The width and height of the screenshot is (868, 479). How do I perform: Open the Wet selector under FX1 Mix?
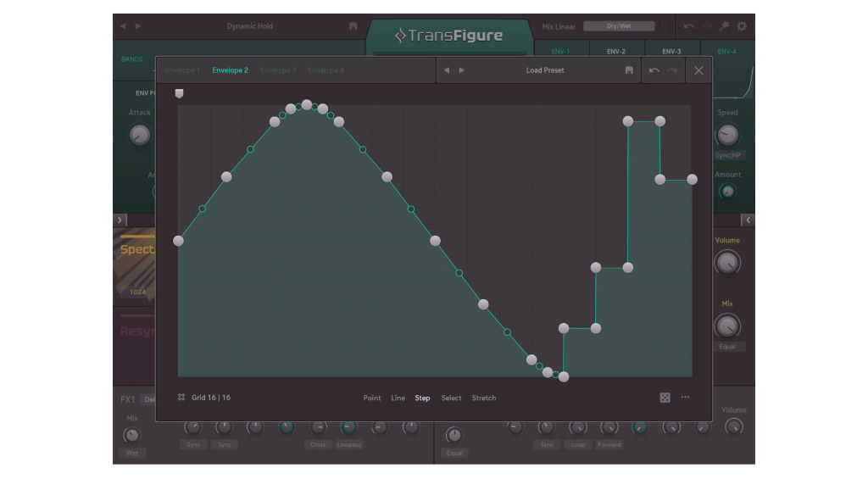click(x=131, y=453)
